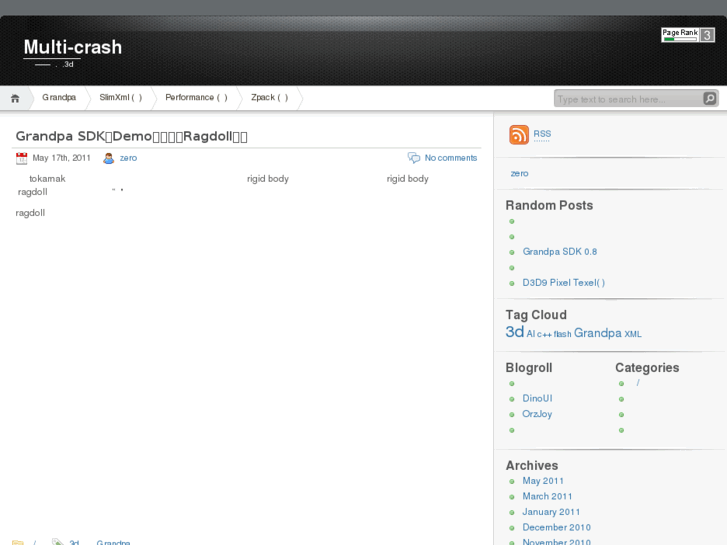This screenshot has height=545, width=727.
Task: Select the flash tag in Tag Cloud
Action: pos(562,334)
